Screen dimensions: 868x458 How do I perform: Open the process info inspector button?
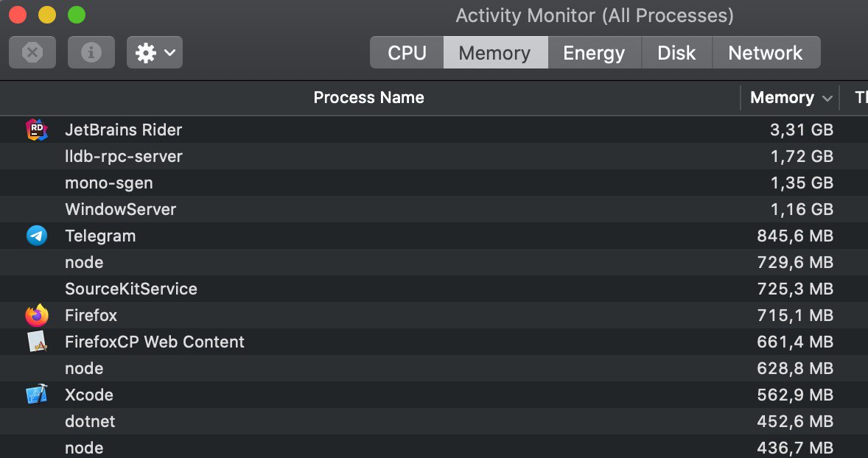coord(91,52)
